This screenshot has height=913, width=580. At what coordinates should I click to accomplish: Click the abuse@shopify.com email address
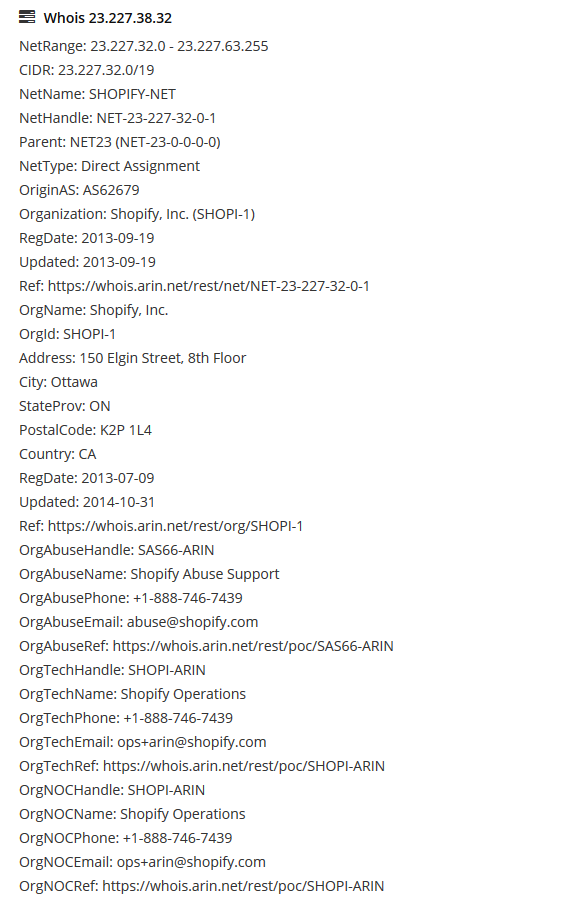click(193, 622)
